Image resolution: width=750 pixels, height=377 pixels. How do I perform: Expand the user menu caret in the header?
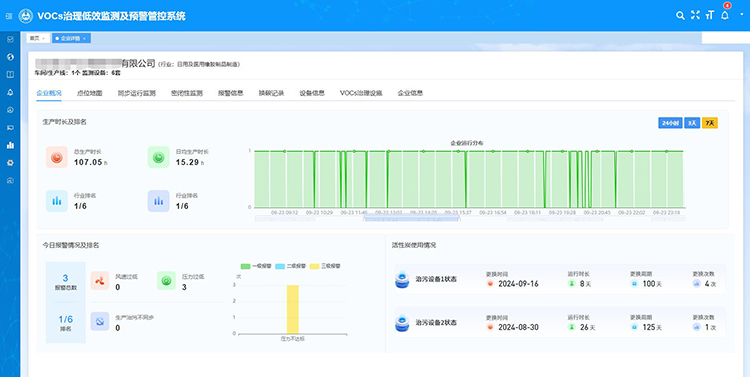[x=741, y=14]
